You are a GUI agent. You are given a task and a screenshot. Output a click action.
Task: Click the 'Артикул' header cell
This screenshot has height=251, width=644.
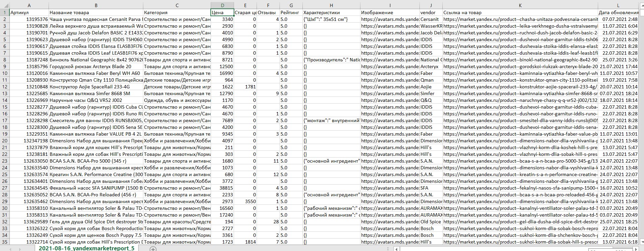tap(29, 12)
